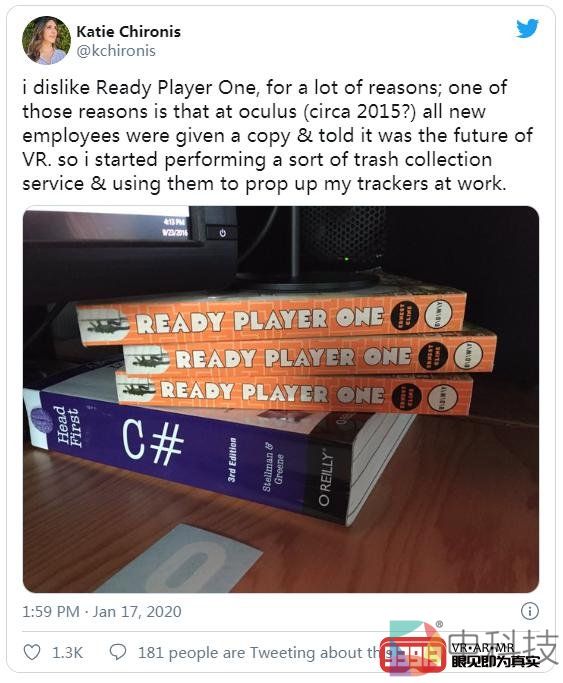The image size is (563, 683).
Task: Click the 1:59 PM · Jan 17, 2020 timestamp
Action: pos(102,612)
